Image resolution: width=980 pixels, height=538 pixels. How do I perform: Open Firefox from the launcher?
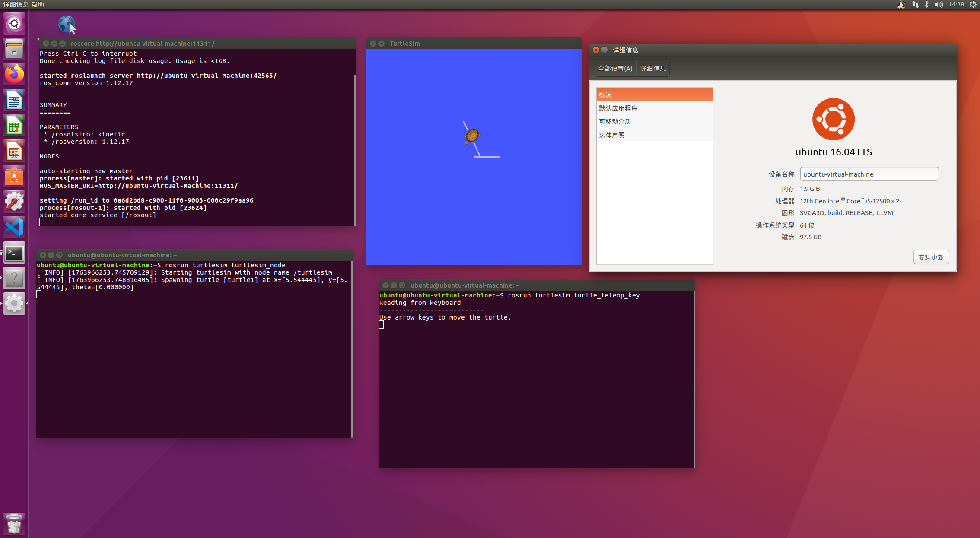click(x=14, y=74)
